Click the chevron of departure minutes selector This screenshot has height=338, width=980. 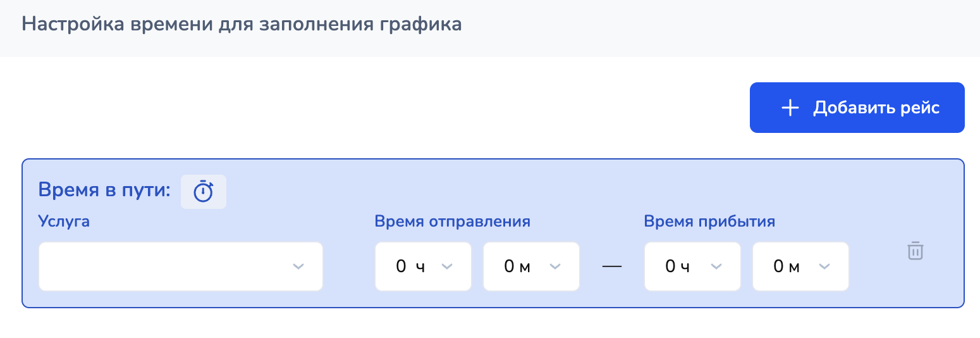click(555, 266)
